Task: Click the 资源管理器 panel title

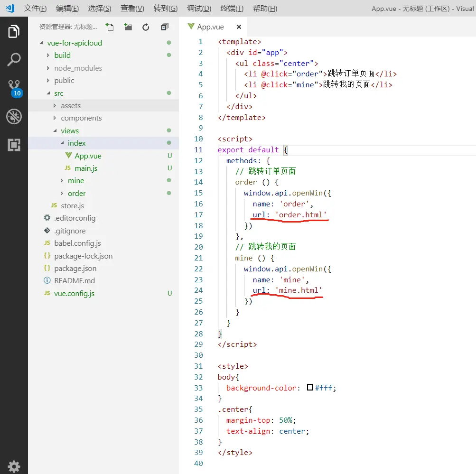Action: [x=68, y=27]
